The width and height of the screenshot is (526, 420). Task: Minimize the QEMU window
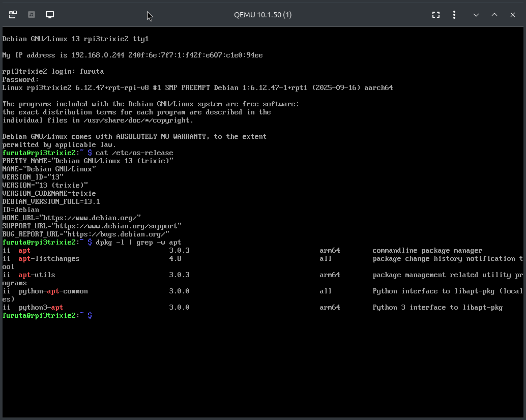[x=476, y=15]
